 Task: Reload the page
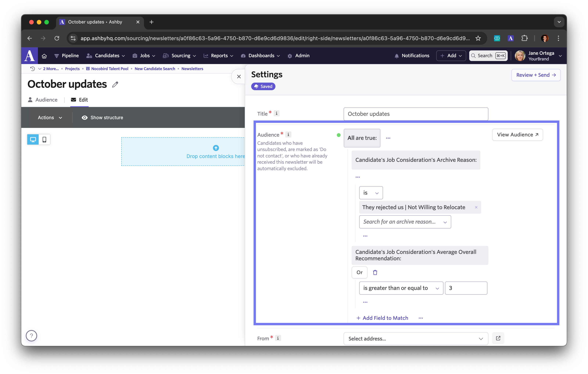pyautogui.click(x=57, y=38)
